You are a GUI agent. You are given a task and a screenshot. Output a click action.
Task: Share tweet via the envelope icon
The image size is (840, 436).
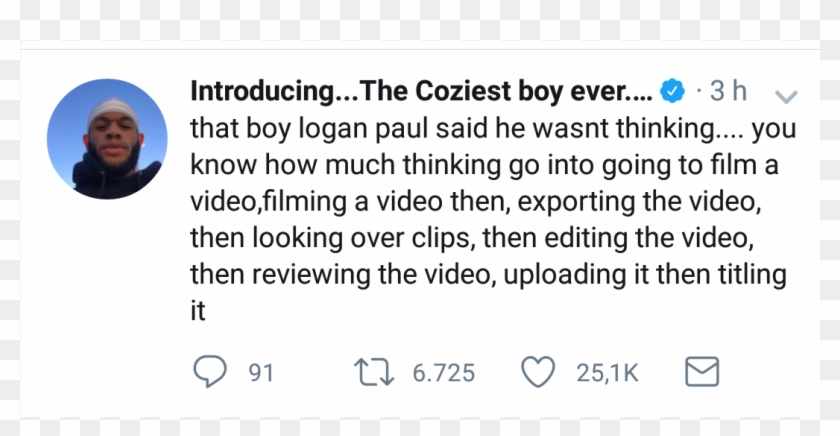tap(702, 372)
